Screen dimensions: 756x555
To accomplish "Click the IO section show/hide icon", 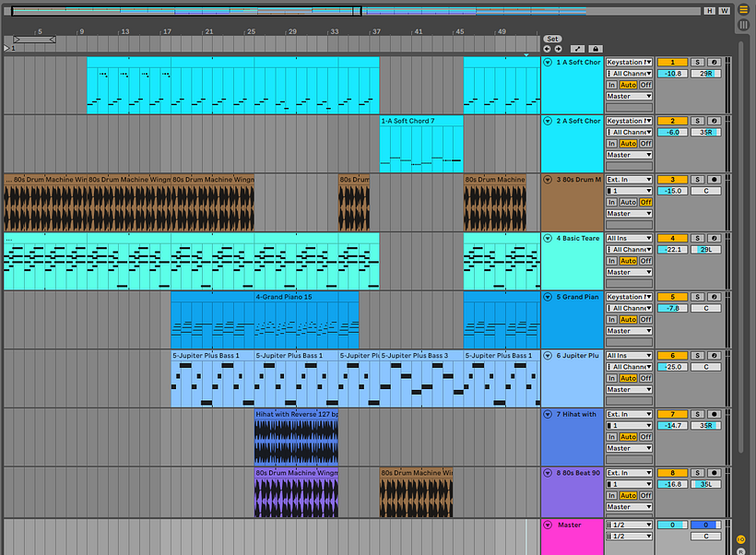I will (x=741, y=539).
